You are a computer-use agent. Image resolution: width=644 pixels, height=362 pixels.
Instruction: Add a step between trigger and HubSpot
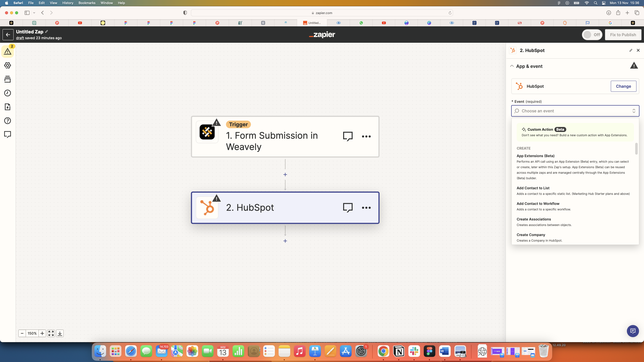click(285, 174)
